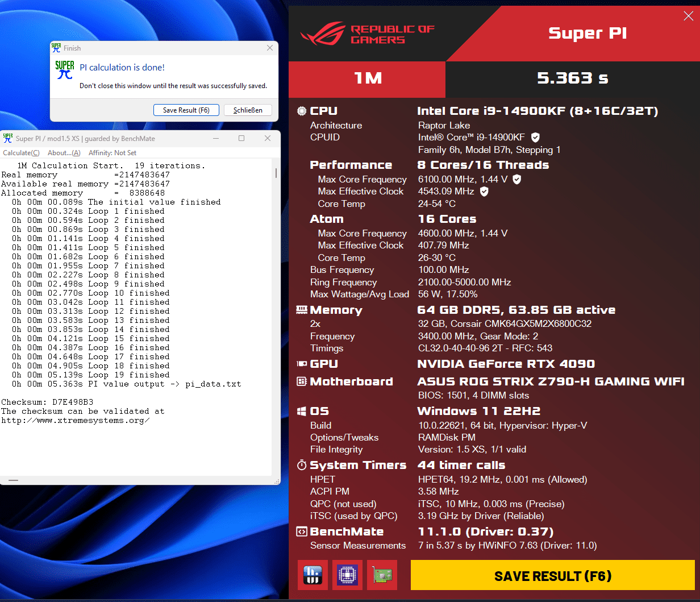This screenshot has height=602, width=700.
Task: Click the BenchMate section icon
Action: (302, 532)
